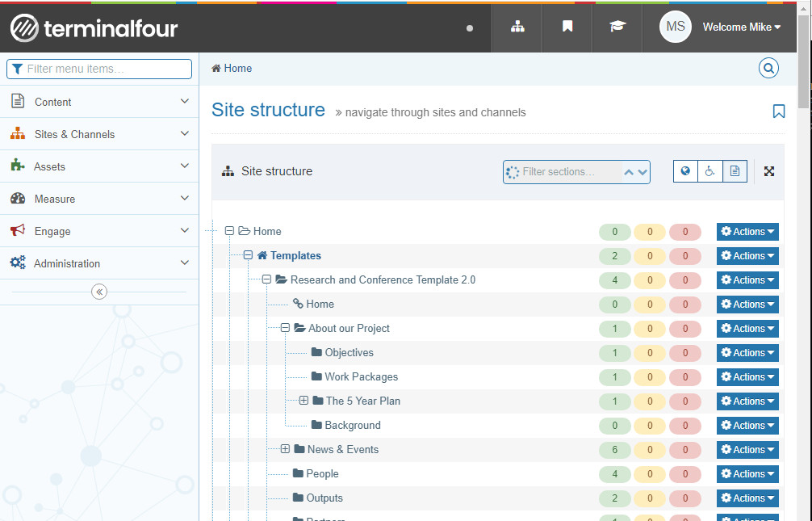Viewport: 812px width, 521px height.
Task: Open Actions dropdown for Objectives row
Action: point(747,353)
